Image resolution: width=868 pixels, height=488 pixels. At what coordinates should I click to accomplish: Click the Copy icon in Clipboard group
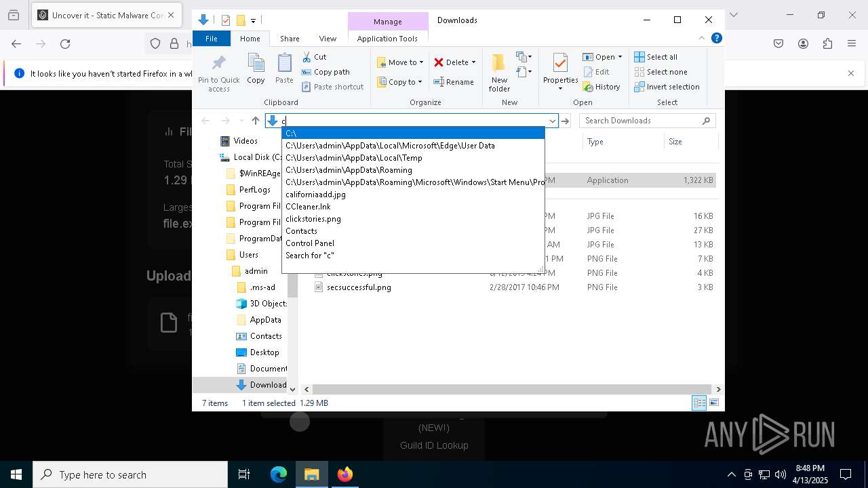point(256,63)
